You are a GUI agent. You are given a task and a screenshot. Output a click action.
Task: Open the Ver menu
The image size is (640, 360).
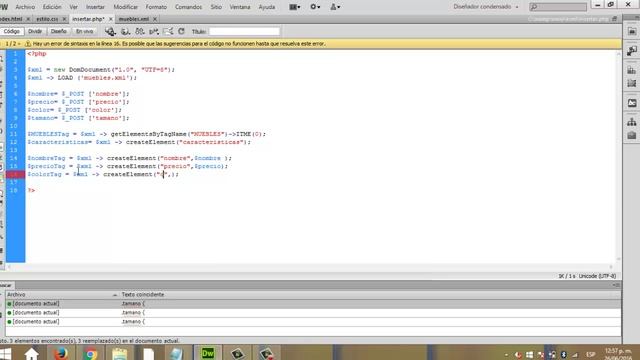pos(73,7)
